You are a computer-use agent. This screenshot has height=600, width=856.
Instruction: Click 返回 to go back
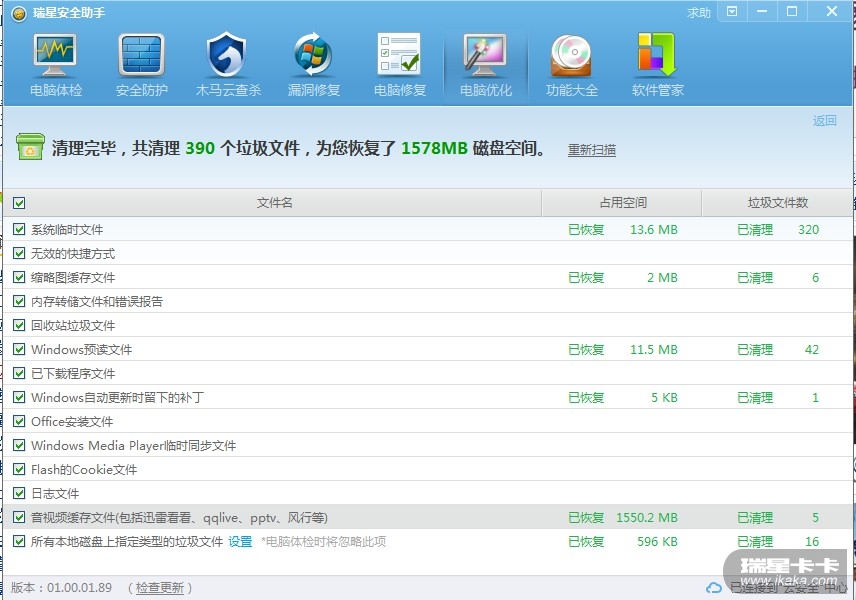tap(824, 121)
